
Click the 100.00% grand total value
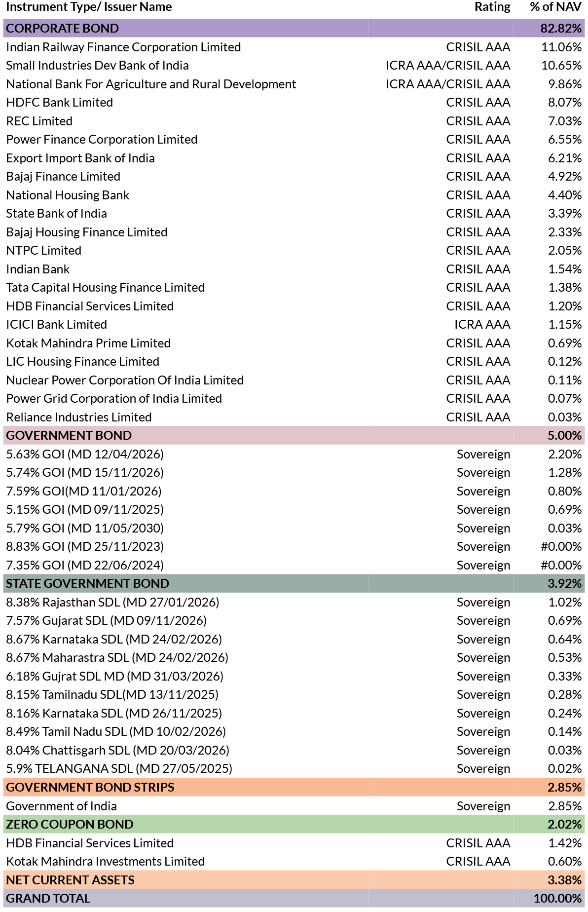point(557,898)
